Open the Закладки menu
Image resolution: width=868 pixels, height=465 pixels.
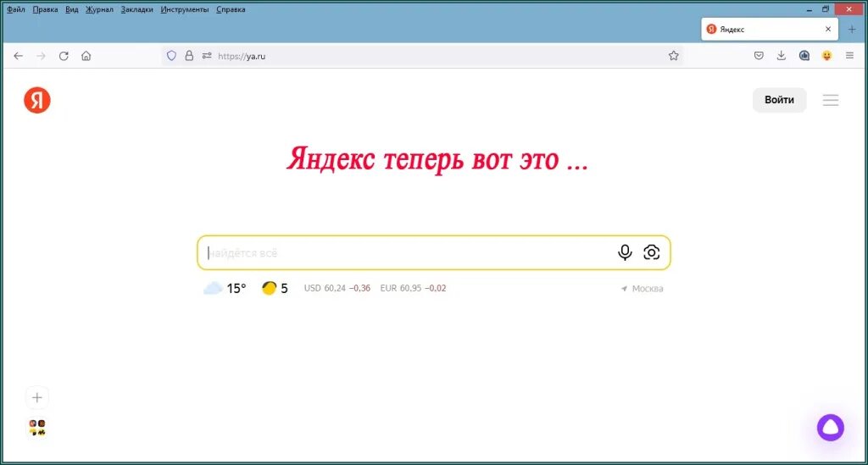(x=136, y=9)
